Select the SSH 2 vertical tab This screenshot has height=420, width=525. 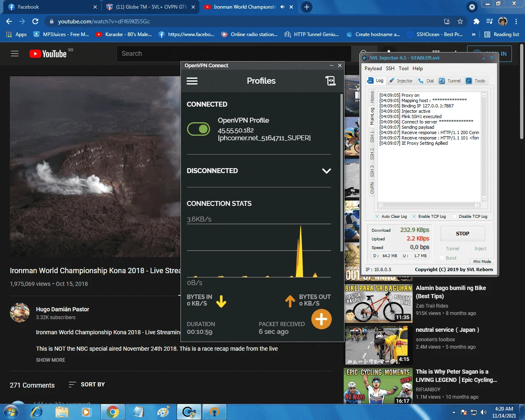click(x=372, y=153)
